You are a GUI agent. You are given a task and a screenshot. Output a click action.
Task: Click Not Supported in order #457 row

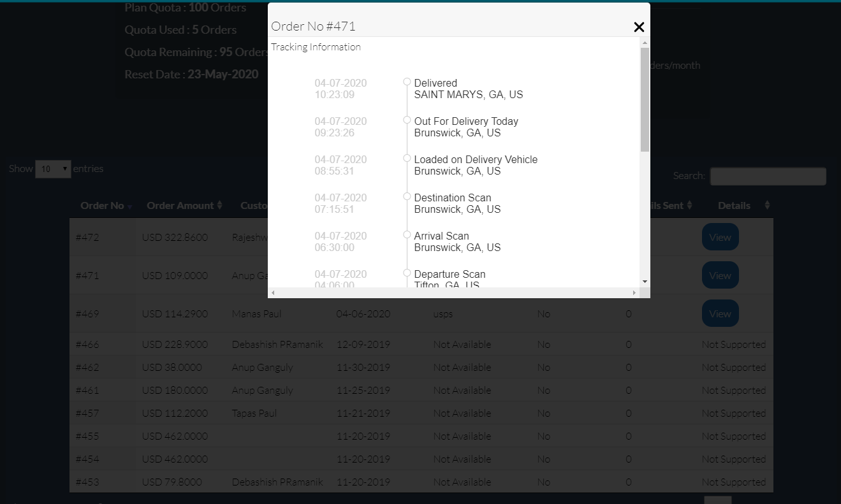(734, 413)
